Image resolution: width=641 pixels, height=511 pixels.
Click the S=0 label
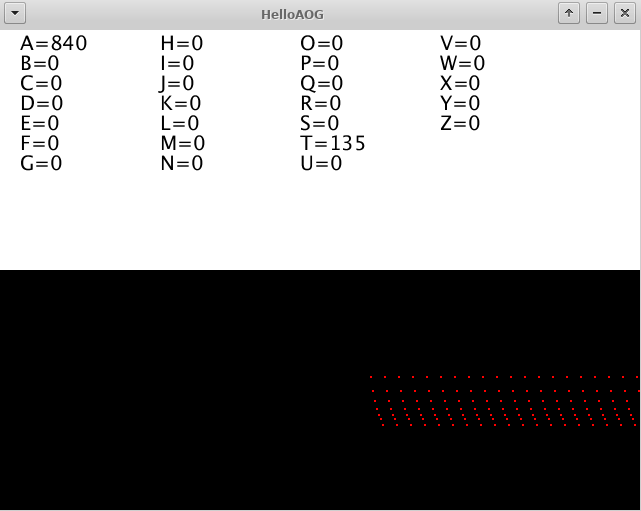(320, 124)
